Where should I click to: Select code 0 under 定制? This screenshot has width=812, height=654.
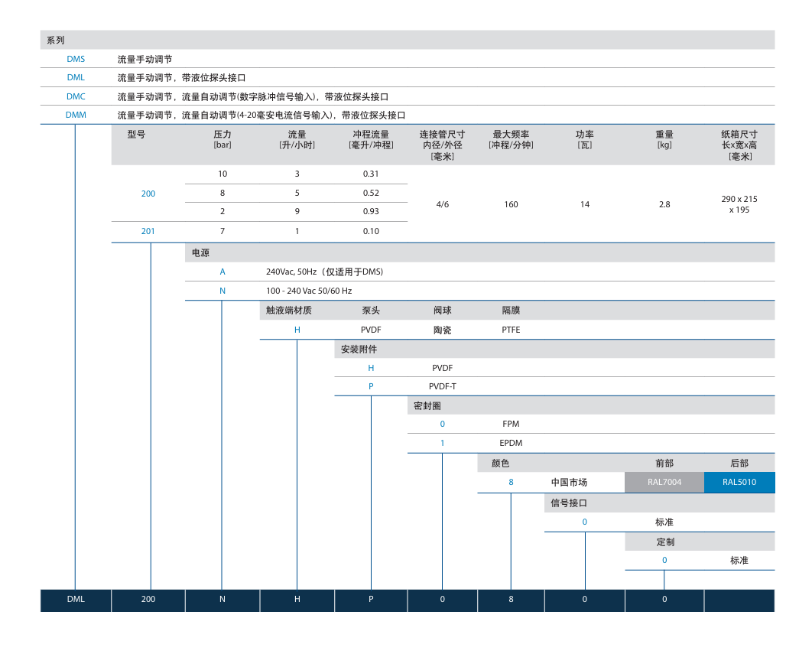(664, 560)
